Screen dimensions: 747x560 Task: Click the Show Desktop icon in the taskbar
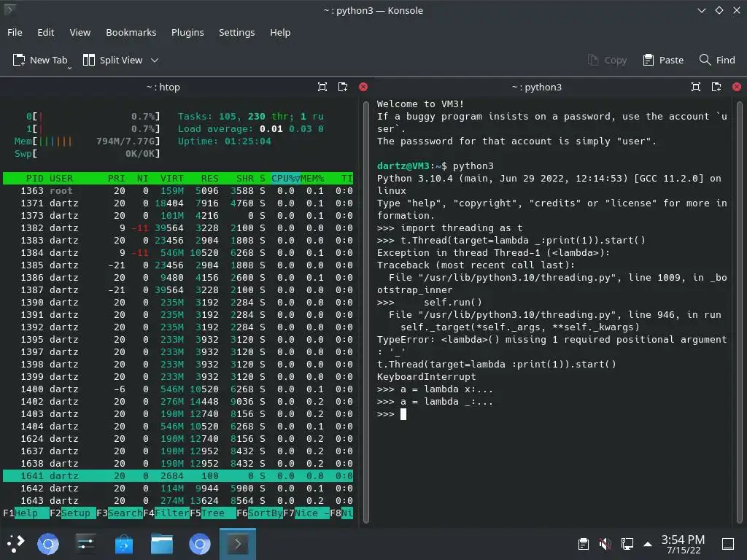point(727,544)
